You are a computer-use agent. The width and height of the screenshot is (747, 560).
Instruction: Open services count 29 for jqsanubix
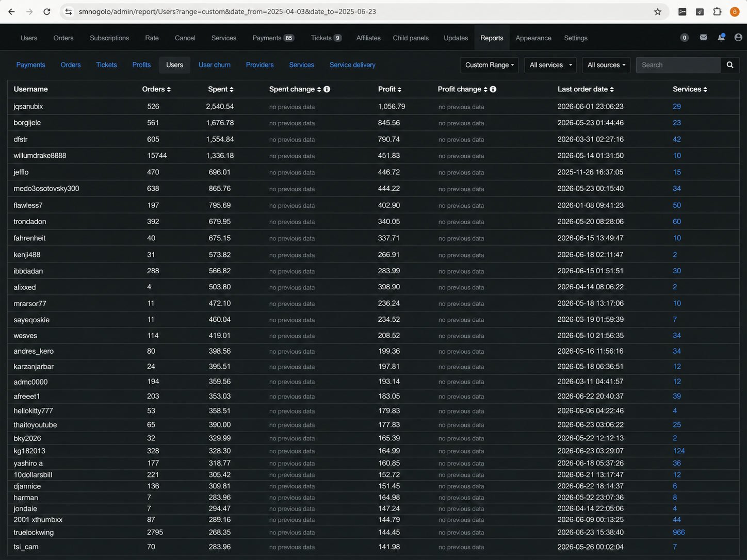[677, 106]
